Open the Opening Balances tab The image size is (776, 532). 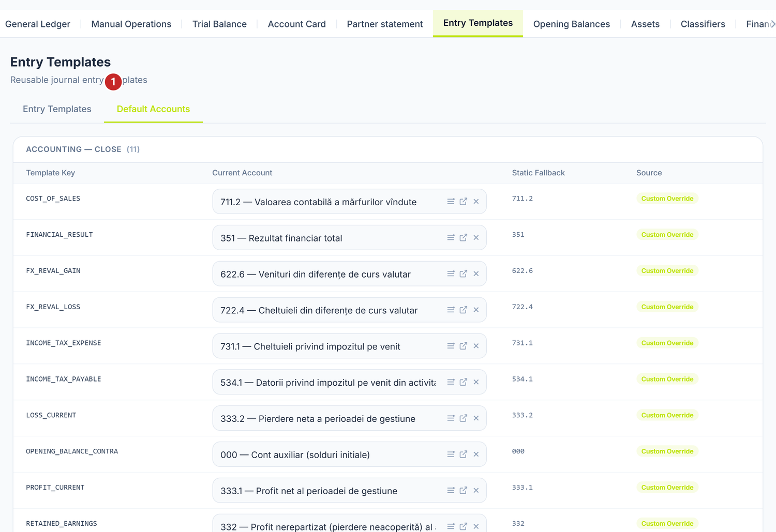coord(572,24)
